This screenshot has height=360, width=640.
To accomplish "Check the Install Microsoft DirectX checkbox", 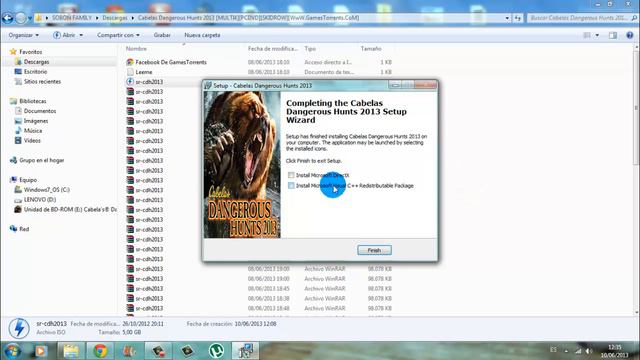I will pyautogui.click(x=291, y=175).
